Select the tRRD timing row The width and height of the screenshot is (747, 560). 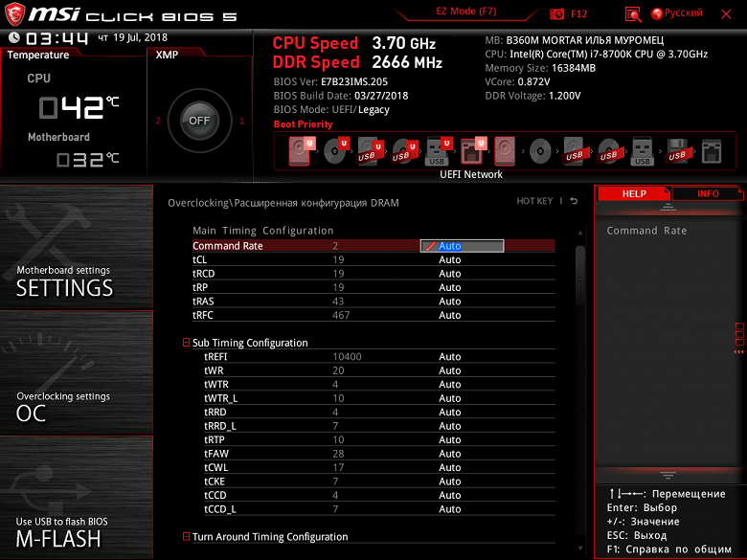point(379,412)
